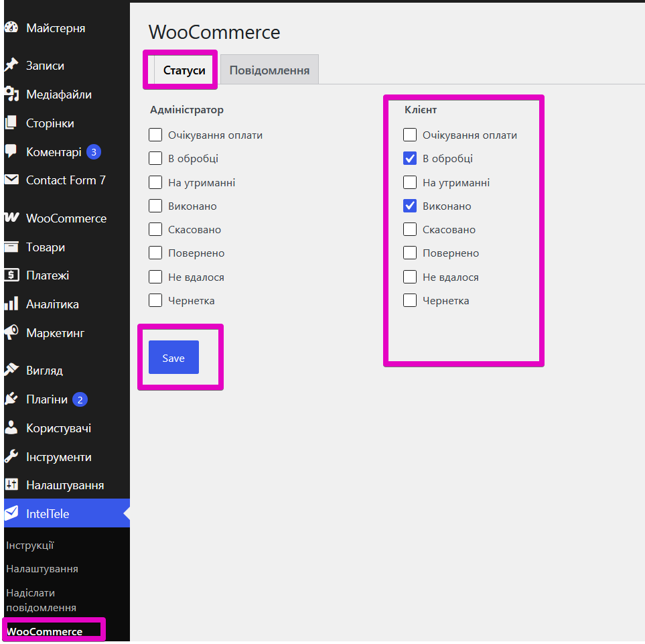This screenshot has width=645, height=644.
Task: Tick Адміністратор На утриманні checkbox
Action: pyautogui.click(x=155, y=182)
